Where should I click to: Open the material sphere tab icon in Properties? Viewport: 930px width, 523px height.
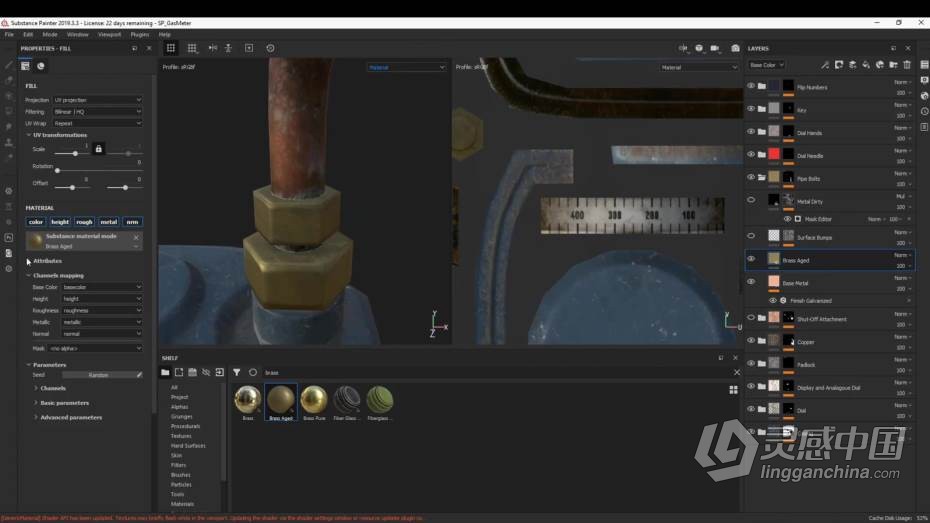click(40, 66)
